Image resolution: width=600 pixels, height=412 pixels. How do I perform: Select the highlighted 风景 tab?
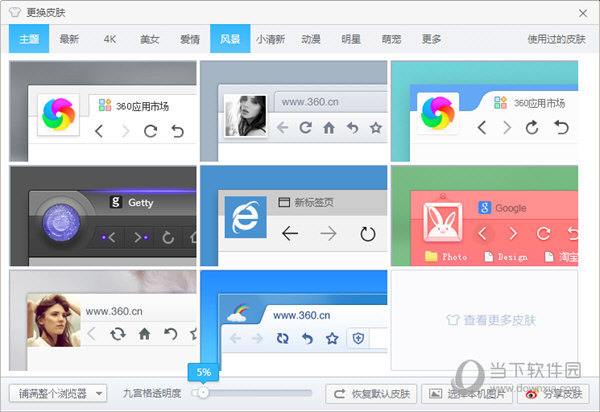230,39
